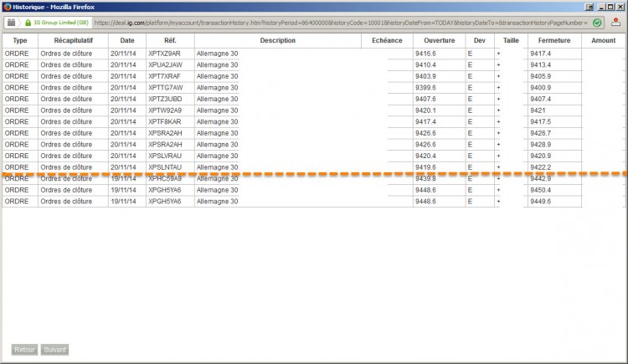Click the Réf. column header
628x364 pixels.
(170, 40)
